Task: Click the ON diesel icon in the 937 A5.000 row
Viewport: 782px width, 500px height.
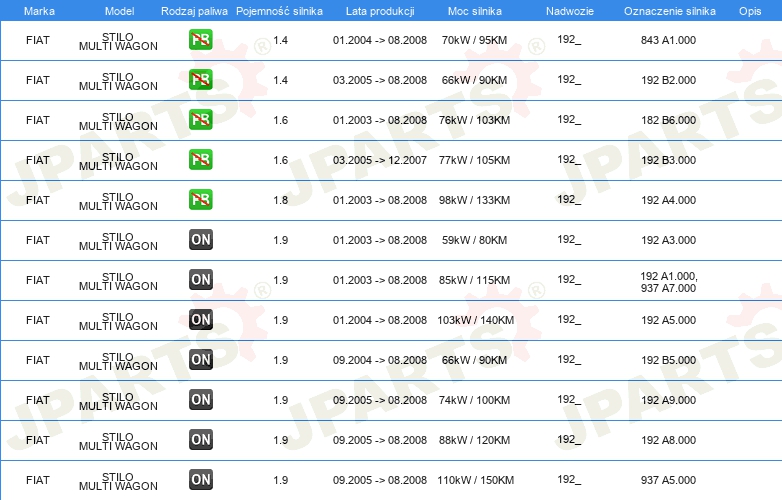Action: point(200,480)
